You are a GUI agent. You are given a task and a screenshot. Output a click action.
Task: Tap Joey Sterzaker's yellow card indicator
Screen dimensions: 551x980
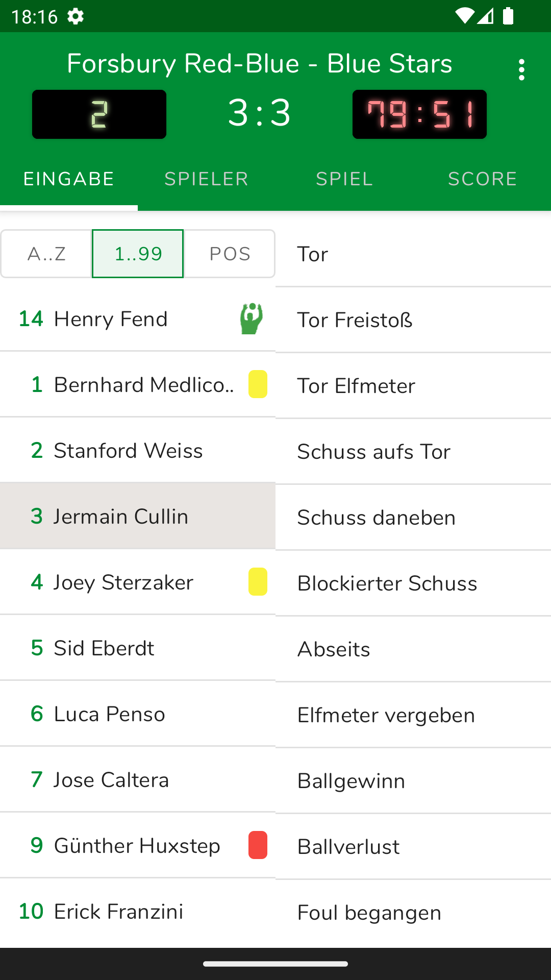(258, 582)
